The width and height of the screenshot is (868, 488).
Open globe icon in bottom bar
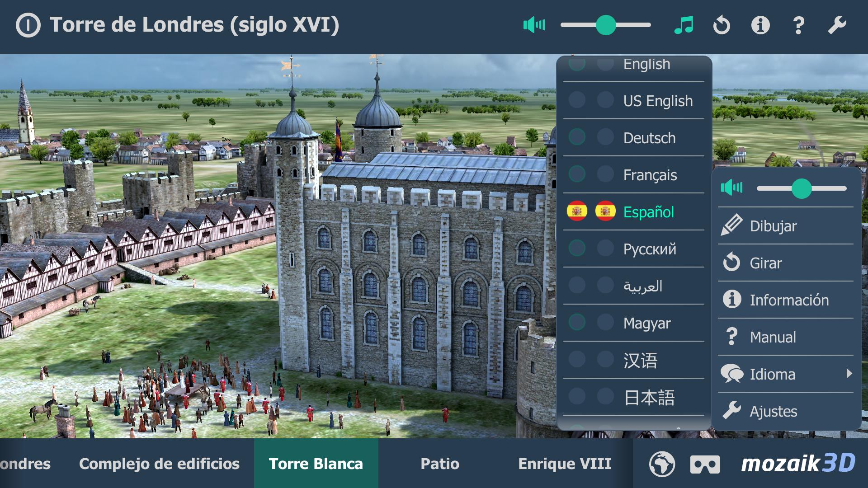(x=662, y=464)
